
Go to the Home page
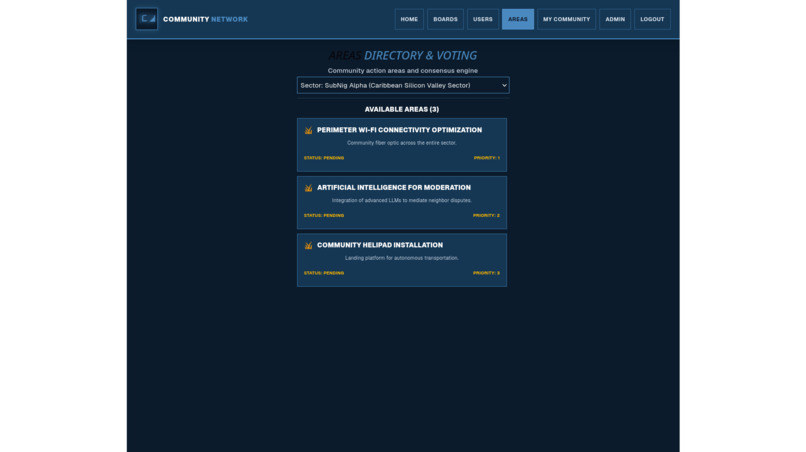[409, 19]
